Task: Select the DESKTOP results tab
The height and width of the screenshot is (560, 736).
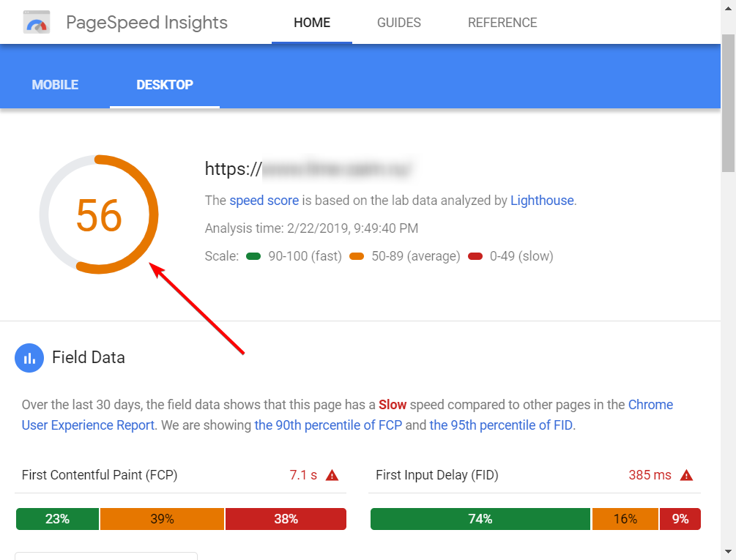Action: [x=165, y=85]
